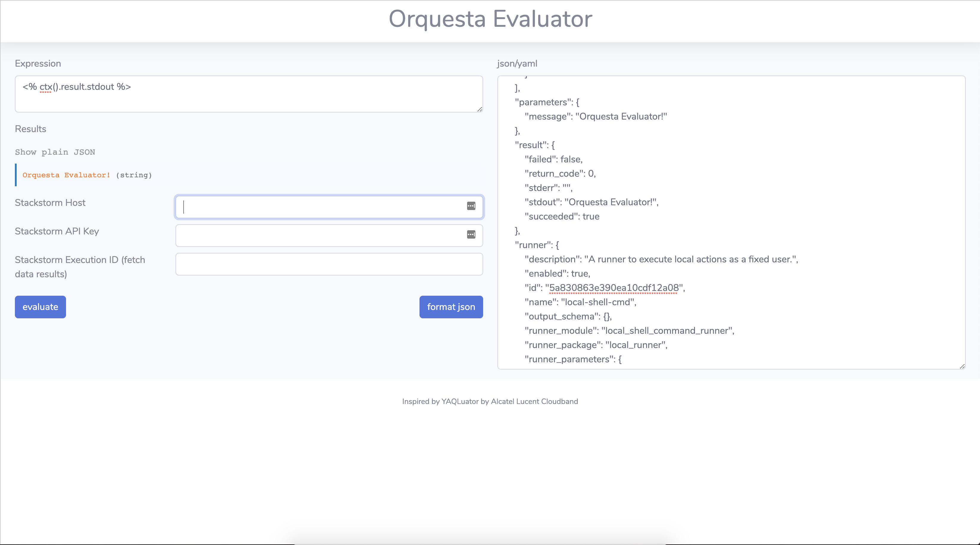Click the Inspired by YAQLuator footer text
980x545 pixels.
[490, 401]
